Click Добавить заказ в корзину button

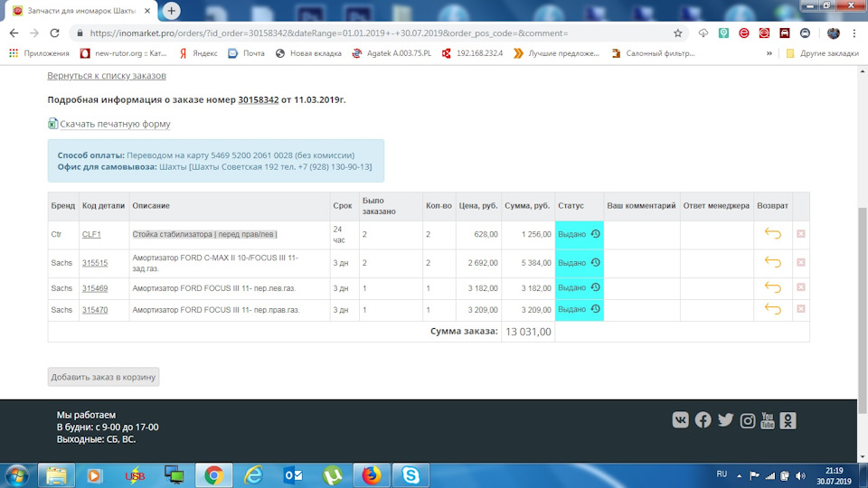click(x=103, y=377)
